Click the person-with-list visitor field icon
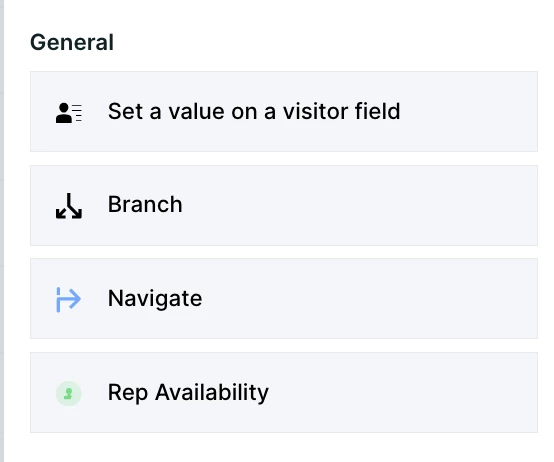 point(69,113)
